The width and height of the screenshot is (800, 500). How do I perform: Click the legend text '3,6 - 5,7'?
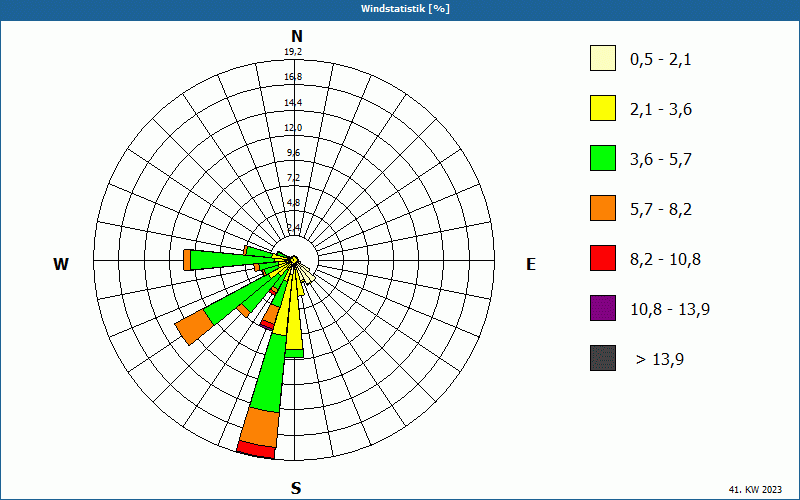(661, 160)
